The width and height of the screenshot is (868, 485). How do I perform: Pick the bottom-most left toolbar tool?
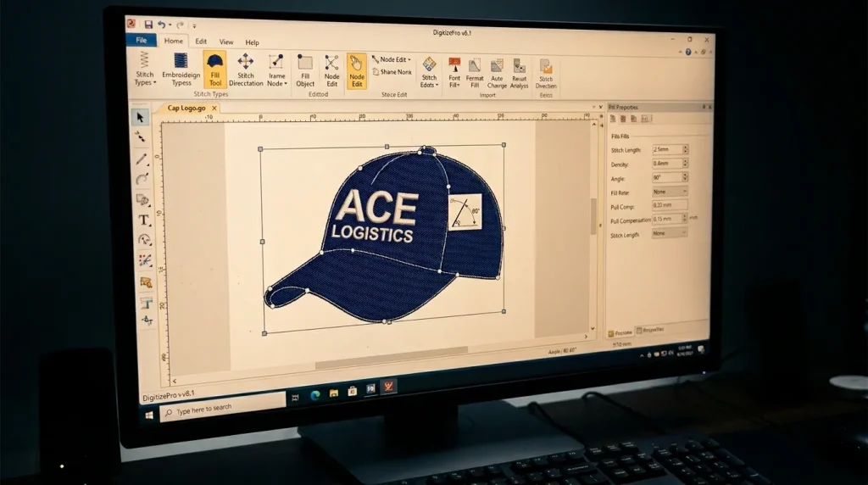(x=147, y=320)
